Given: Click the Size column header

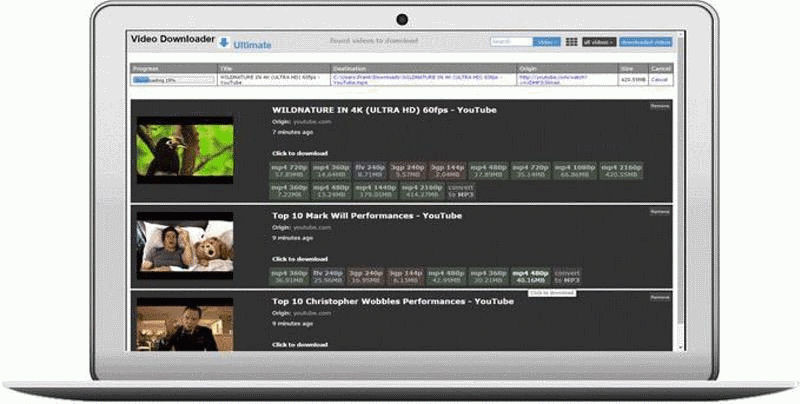Looking at the screenshot, I should tap(633, 68).
